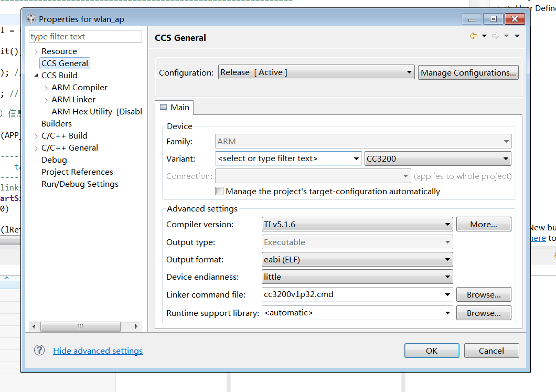Click the Manage Configurations button
Viewport: 556px width, 392px height.
(x=468, y=72)
